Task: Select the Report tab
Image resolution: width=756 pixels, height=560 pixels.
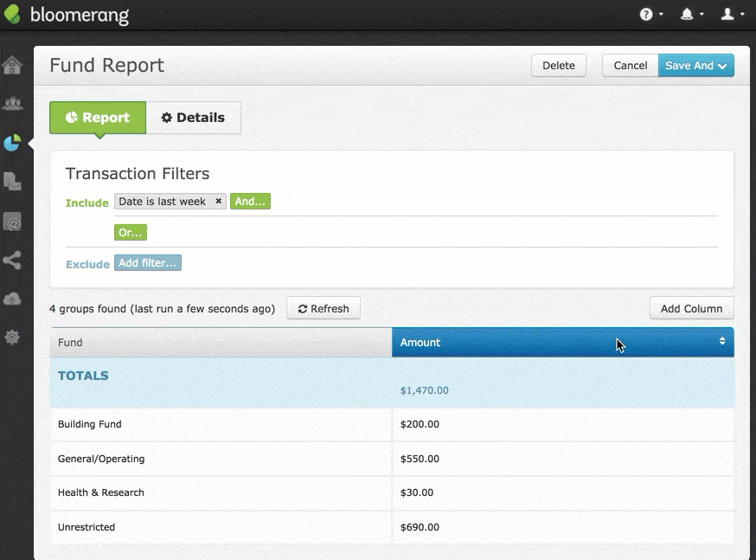Action: (98, 118)
